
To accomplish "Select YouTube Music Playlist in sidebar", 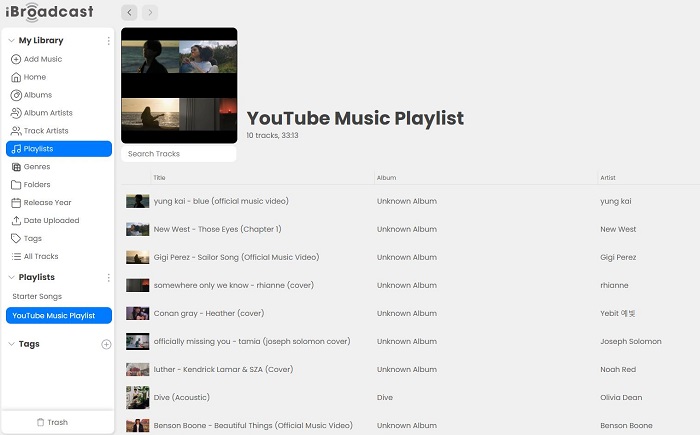I will [x=59, y=315].
